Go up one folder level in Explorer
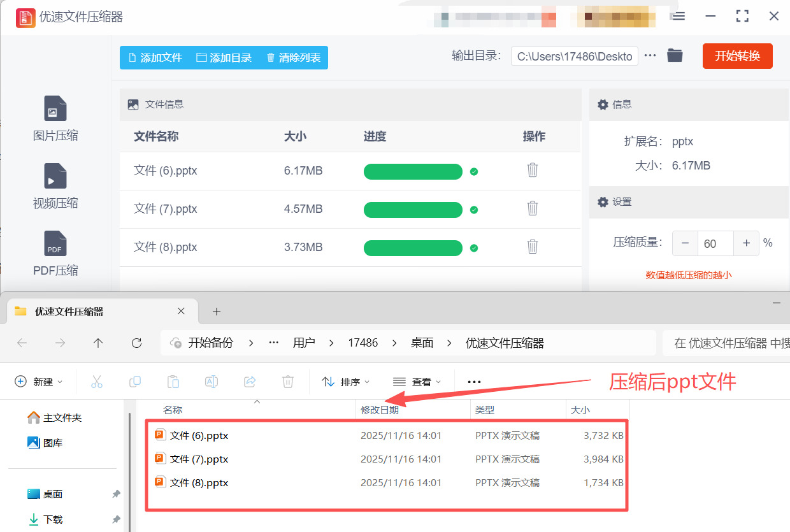 (98, 343)
